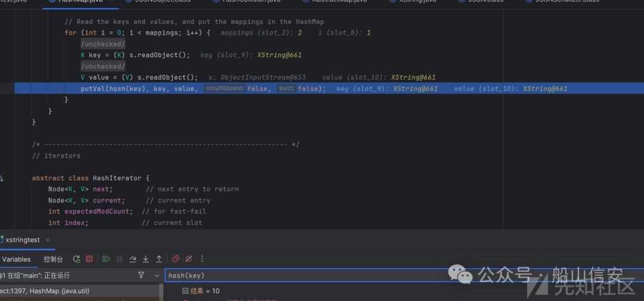Expand the thread selector dropdown chevron
Viewport: 644px width, 301px height.
point(156,275)
